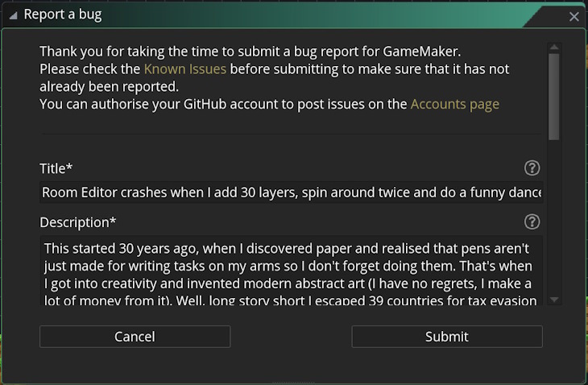Click the scroll down arrow of scrollbar
This screenshot has width=588, height=385.
coord(553,300)
